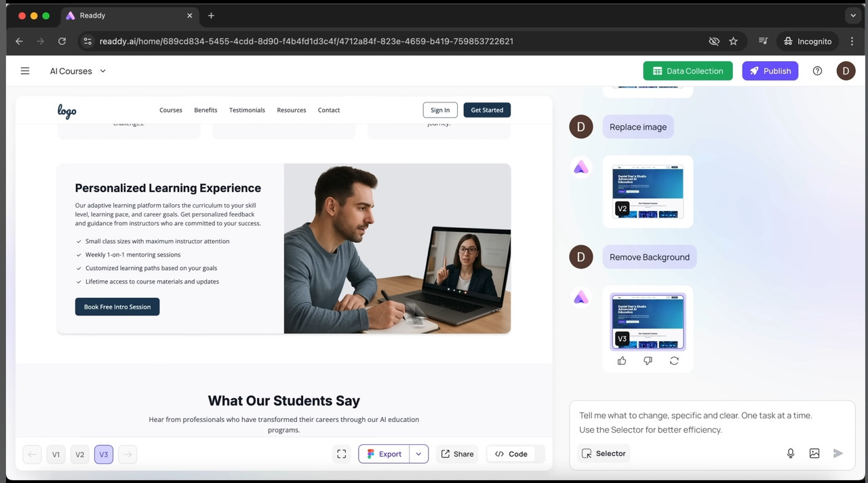Image resolution: width=868 pixels, height=483 pixels.
Task: Click the Get Started button
Action: (487, 110)
